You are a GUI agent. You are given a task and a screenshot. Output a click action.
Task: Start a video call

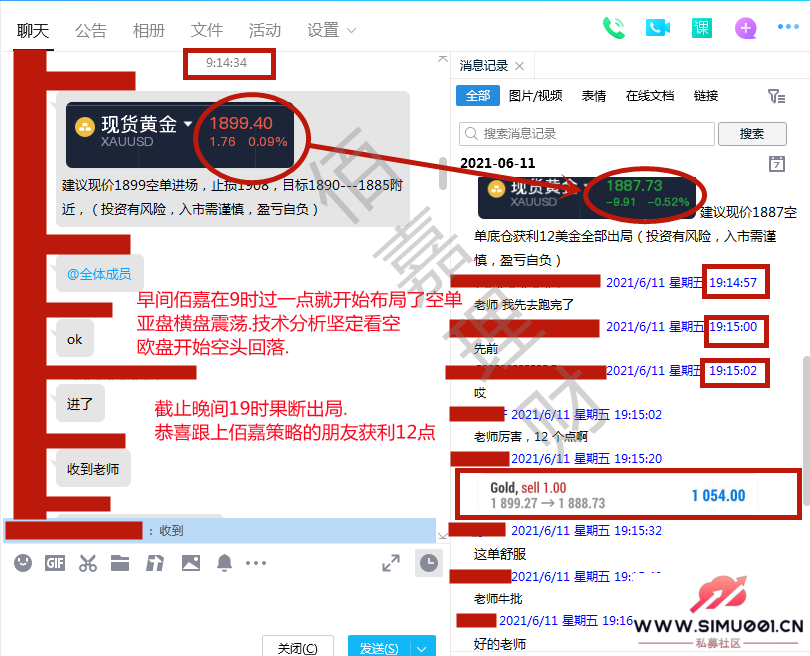coord(658,28)
